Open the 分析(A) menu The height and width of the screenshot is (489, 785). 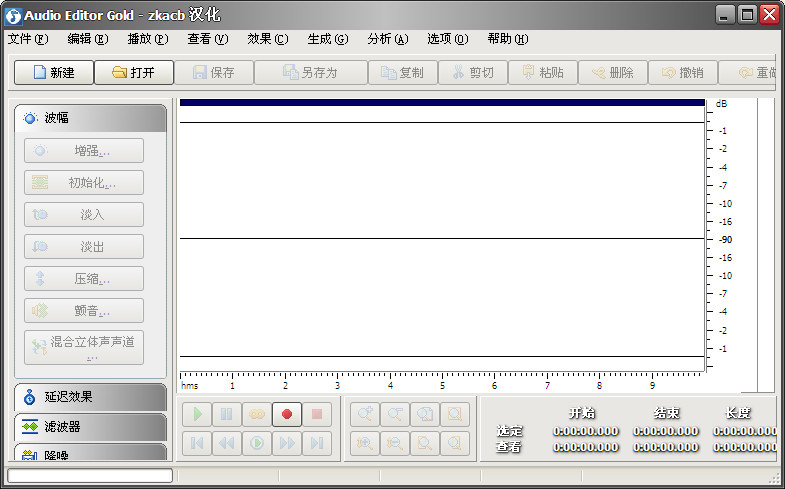[x=388, y=39]
